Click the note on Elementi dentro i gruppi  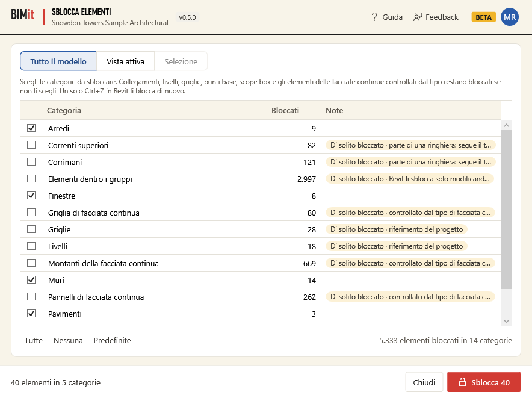(410, 179)
